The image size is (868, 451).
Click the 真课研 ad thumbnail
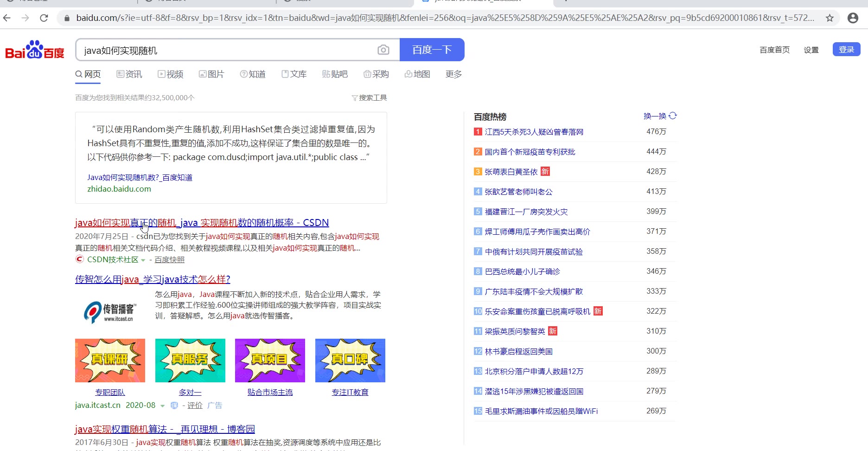click(x=110, y=361)
